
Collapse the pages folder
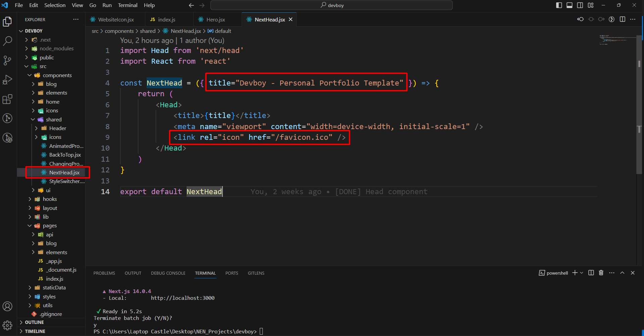pos(50,226)
